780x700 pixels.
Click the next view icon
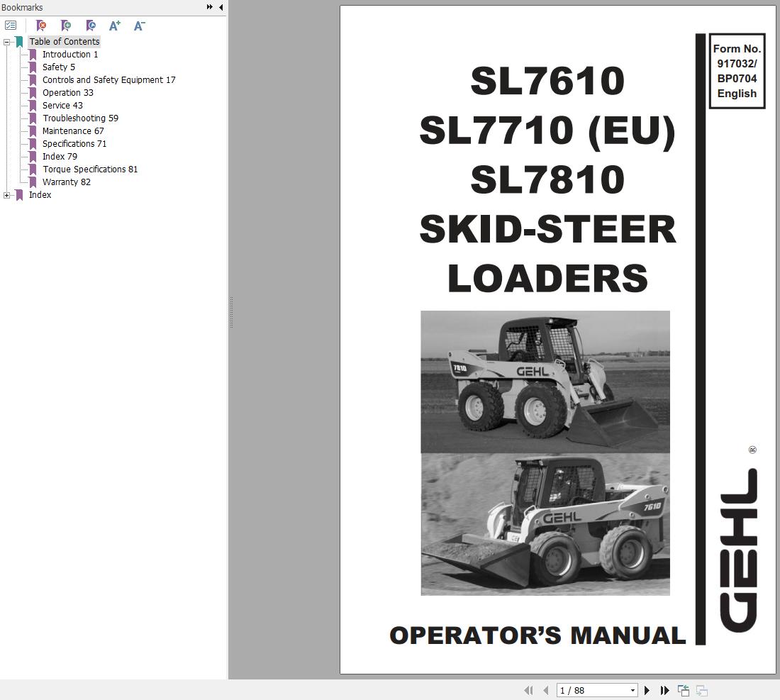[701, 689]
